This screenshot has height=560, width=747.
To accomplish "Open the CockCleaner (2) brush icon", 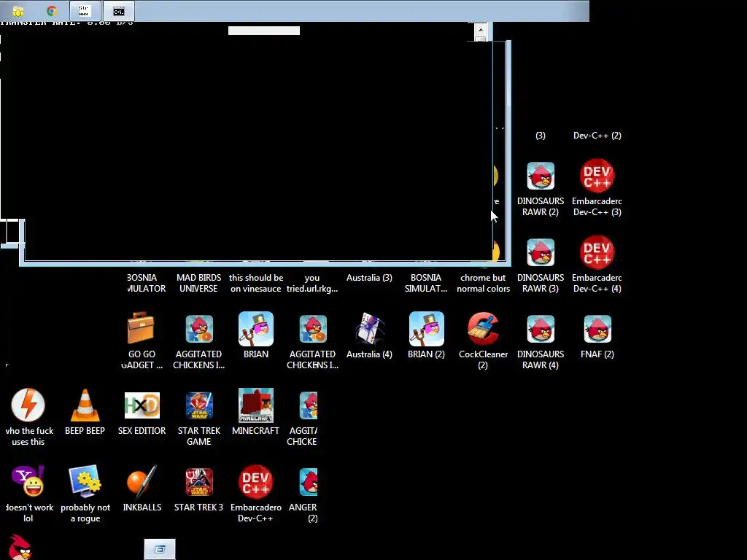I will (483, 329).
